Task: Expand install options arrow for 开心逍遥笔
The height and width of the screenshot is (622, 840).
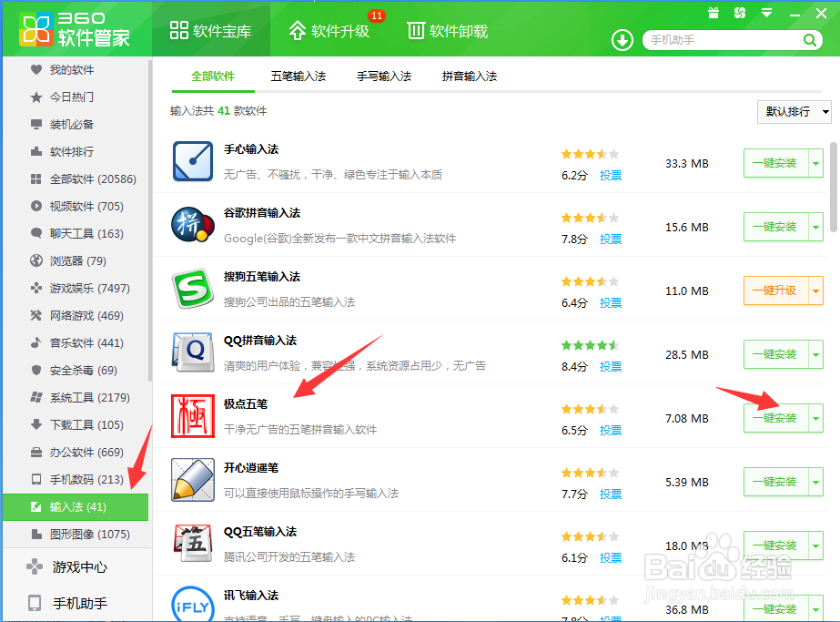Action: pyautogui.click(x=816, y=482)
